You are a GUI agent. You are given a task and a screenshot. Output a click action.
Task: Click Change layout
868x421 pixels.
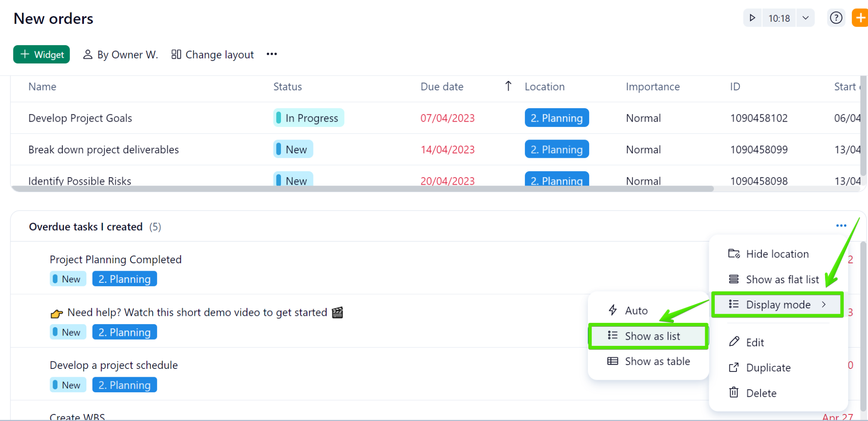213,55
